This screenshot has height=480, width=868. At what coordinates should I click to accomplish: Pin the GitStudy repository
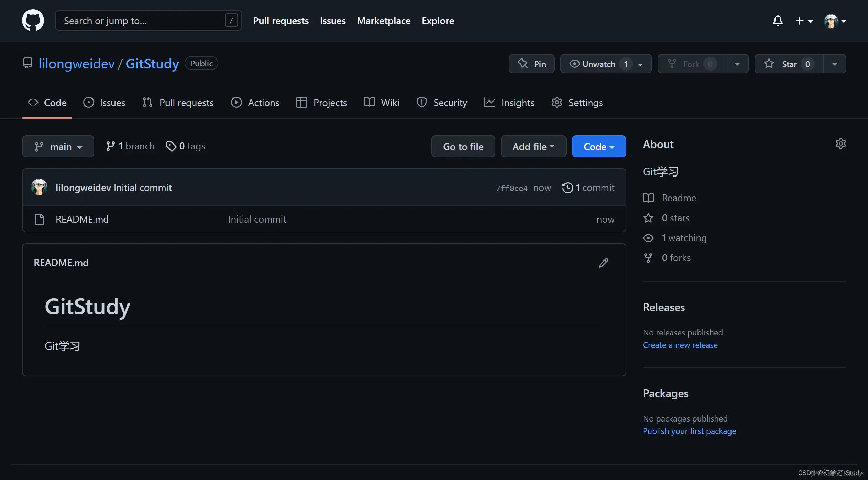(531, 64)
